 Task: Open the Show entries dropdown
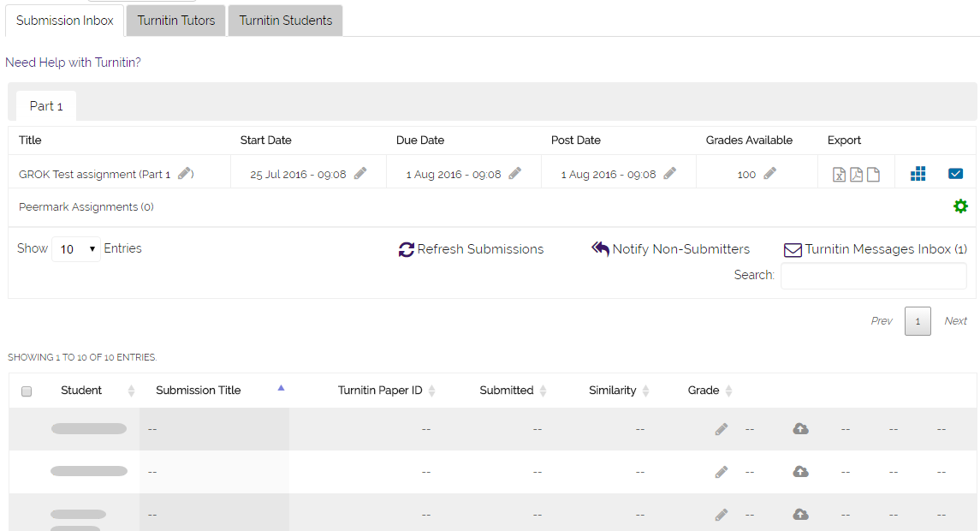pyautogui.click(x=77, y=248)
